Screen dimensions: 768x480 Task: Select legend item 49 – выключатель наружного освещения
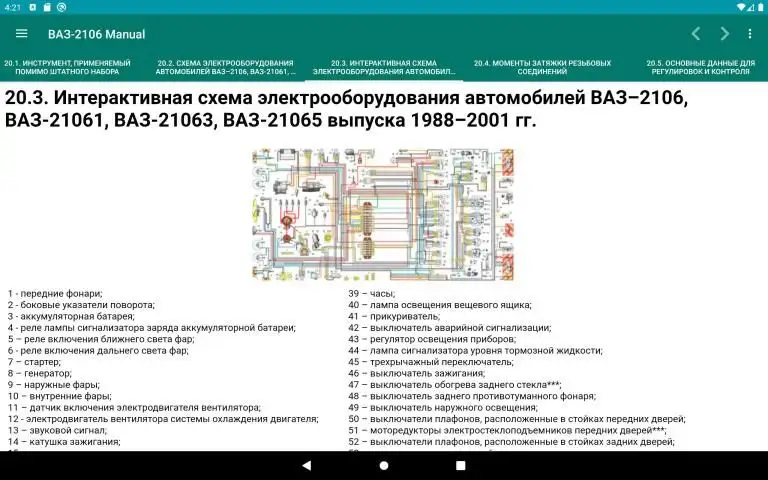443,408
